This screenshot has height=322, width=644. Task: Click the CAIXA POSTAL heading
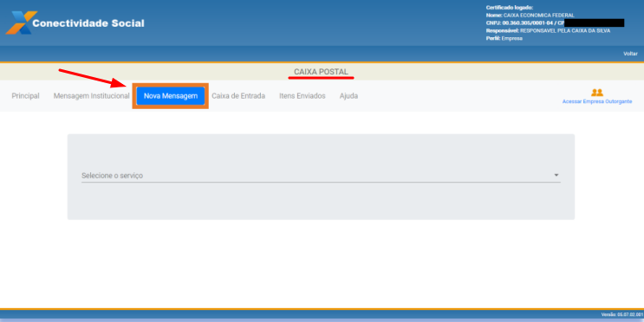click(321, 72)
